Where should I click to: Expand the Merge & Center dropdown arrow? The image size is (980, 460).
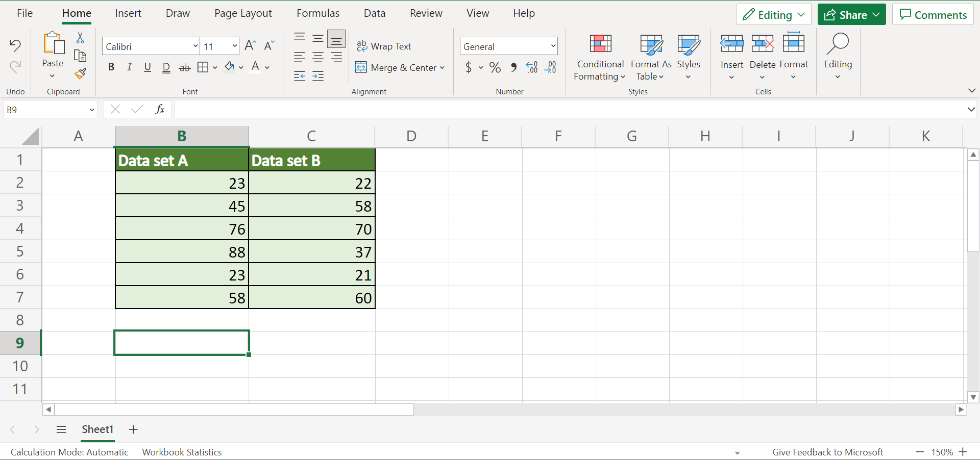coord(442,68)
